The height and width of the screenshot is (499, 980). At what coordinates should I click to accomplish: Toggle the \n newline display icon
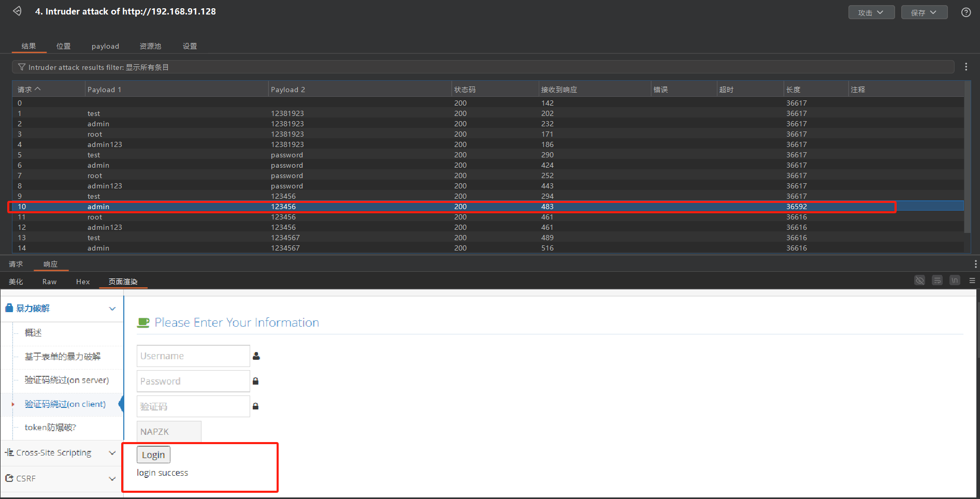coord(955,281)
